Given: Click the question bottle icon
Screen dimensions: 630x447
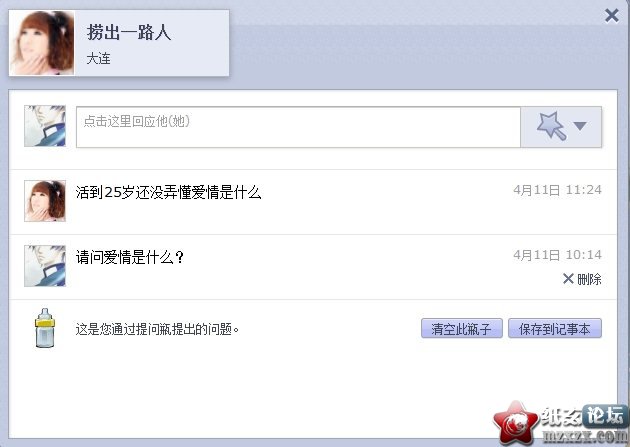Looking at the screenshot, I should click(x=45, y=328).
